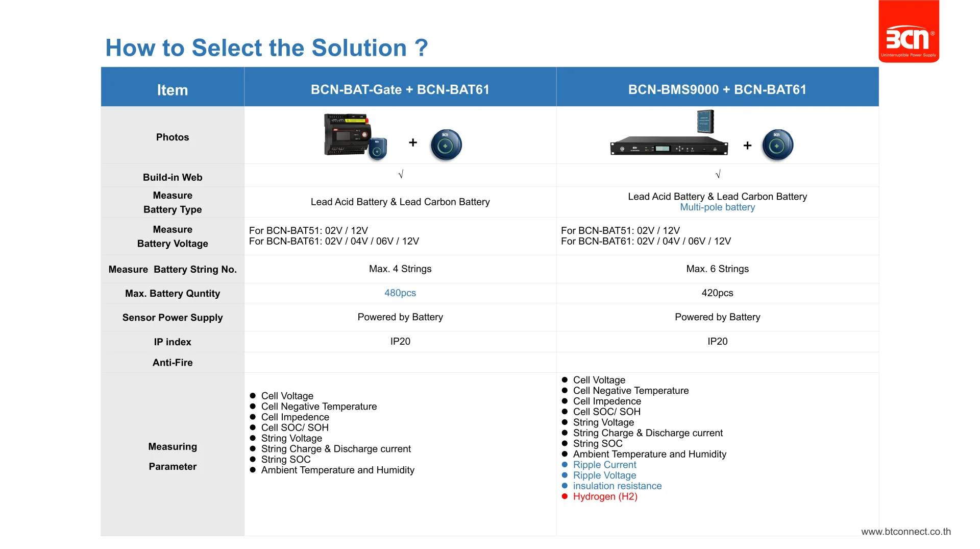Open the www.btconnect.co.th link
980x549 pixels.
[906, 532]
